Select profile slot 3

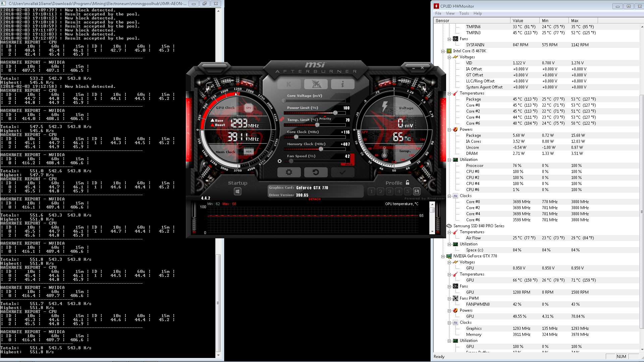click(x=389, y=191)
